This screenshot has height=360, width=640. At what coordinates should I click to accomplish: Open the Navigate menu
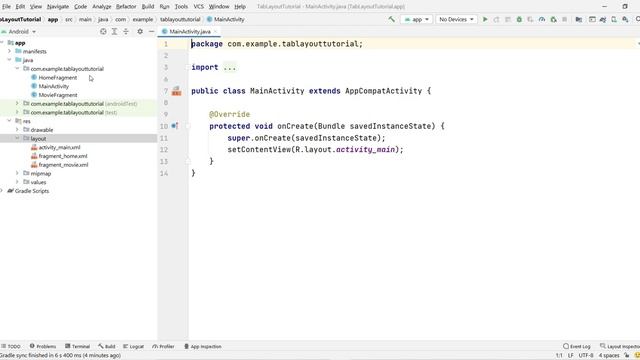(x=58, y=7)
